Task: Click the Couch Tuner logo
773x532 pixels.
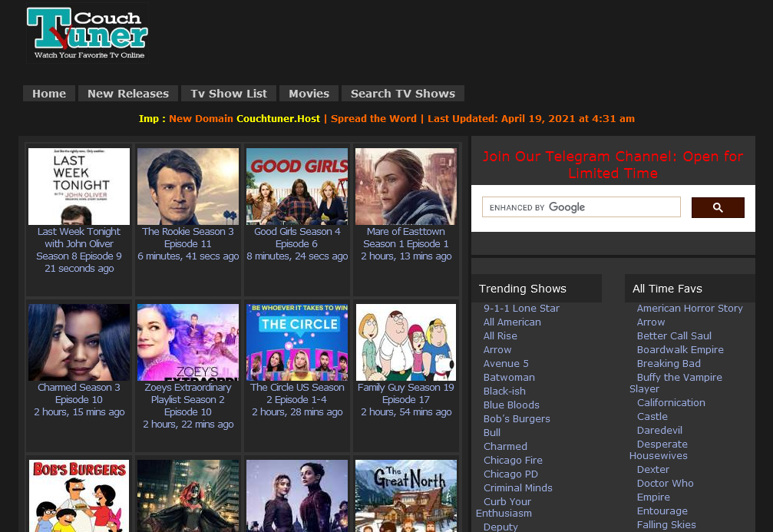Action: 88,33
